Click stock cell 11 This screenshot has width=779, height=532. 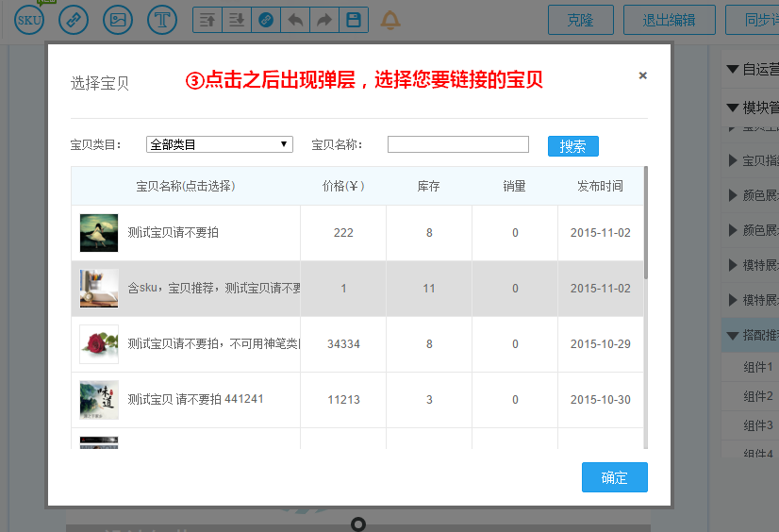coord(429,289)
